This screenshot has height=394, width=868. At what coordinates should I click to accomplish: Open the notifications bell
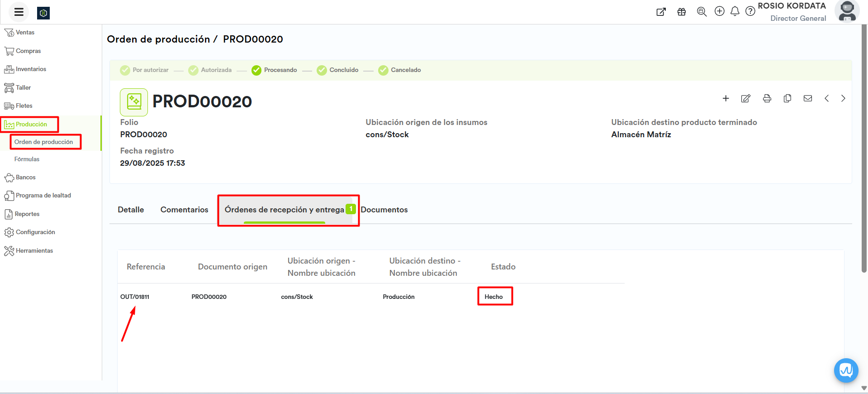tap(735, 11)
